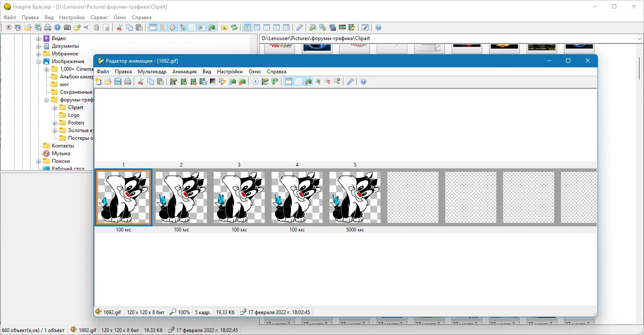Click the new animation icon in the editor toolbar

click(x=98, y=81)
